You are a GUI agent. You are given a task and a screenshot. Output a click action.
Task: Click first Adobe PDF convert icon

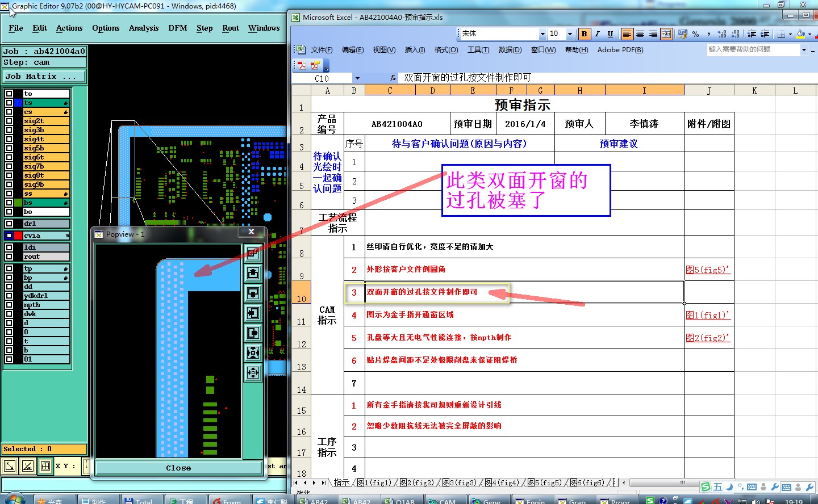click(x=302, y=65)
